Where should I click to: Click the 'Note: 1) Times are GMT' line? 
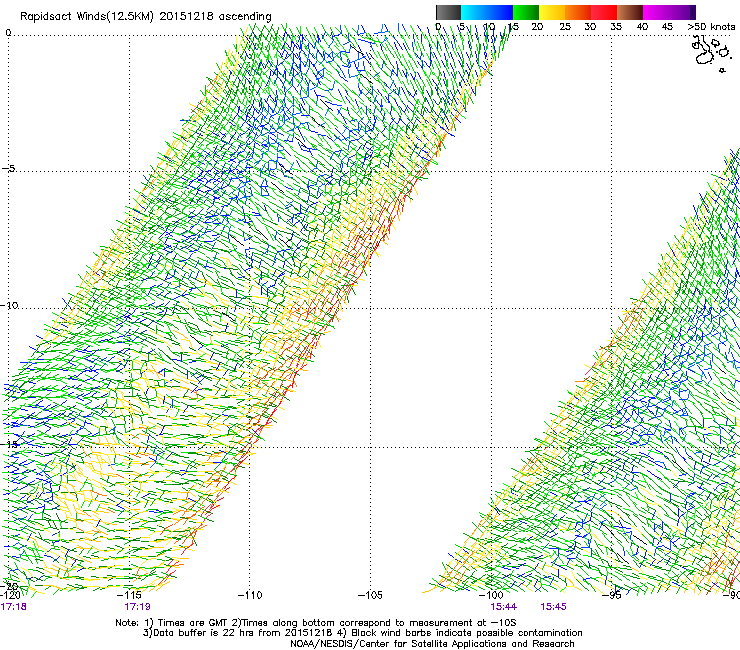click(x=316, y=623)
